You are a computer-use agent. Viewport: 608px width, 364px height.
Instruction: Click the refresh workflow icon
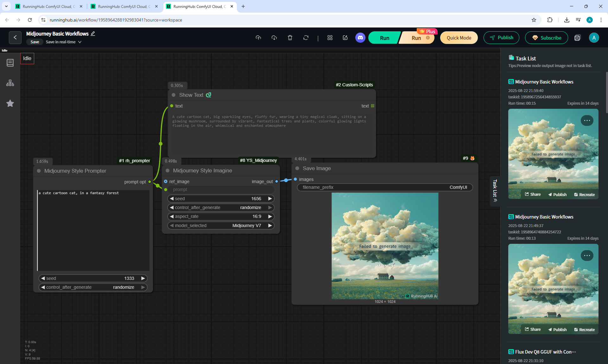[x=306, y=38]
